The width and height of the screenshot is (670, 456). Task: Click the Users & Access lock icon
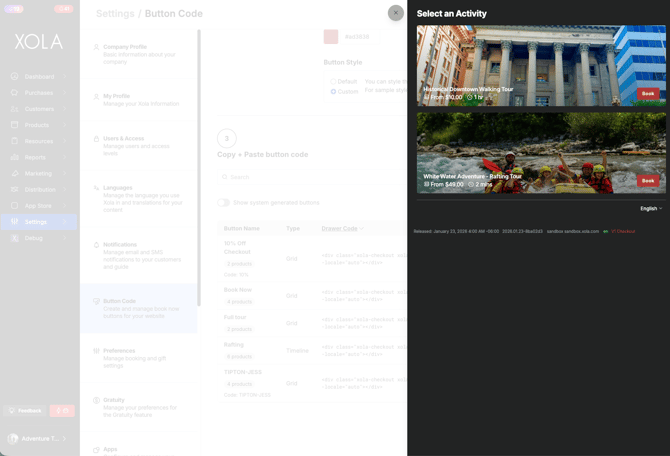(x=96, y=139)
